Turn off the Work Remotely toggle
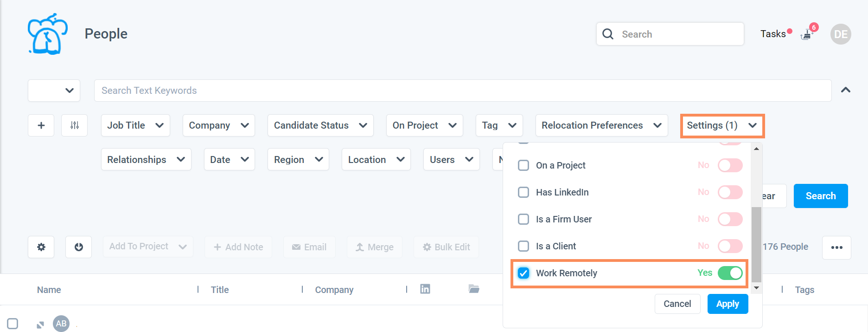868x332 pixels. coord(730,273)
